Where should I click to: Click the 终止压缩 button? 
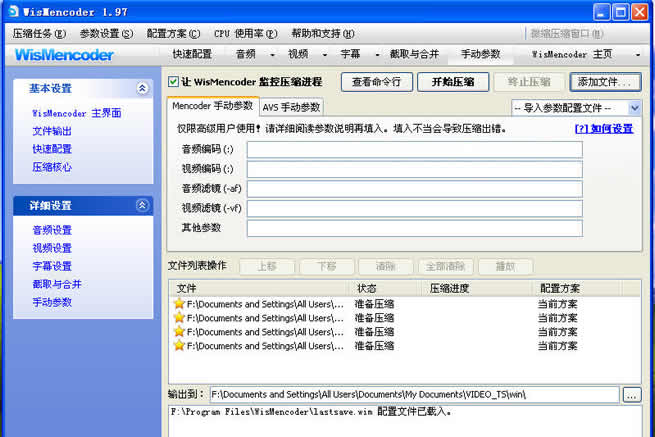[529, 82]
